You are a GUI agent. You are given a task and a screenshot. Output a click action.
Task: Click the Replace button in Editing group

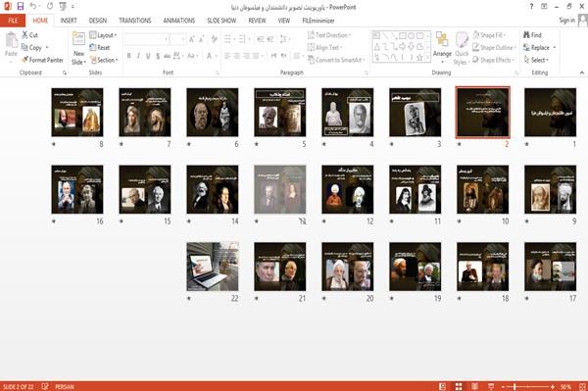tap(537, 48)
